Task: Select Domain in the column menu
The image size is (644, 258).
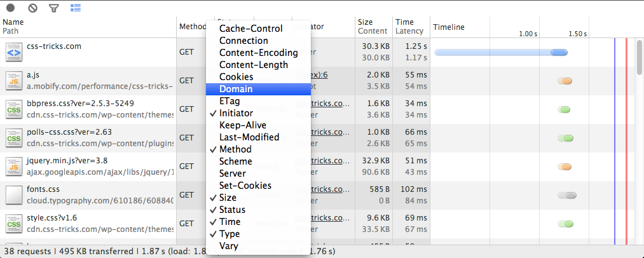Action: 236,89
